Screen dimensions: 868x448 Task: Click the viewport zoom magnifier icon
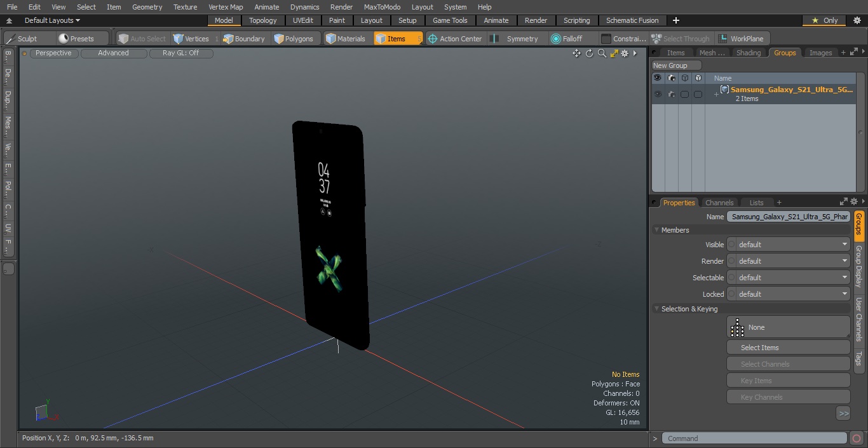click(602, 53)
